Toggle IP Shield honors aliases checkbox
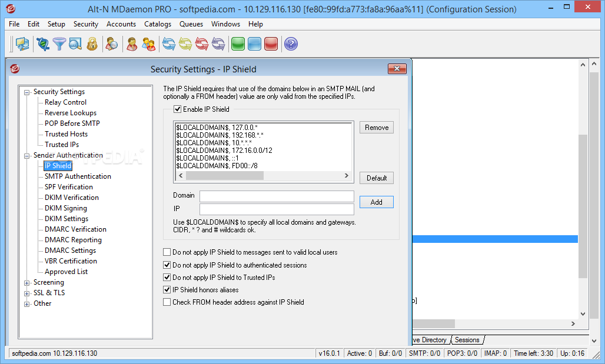 point(167,289)
